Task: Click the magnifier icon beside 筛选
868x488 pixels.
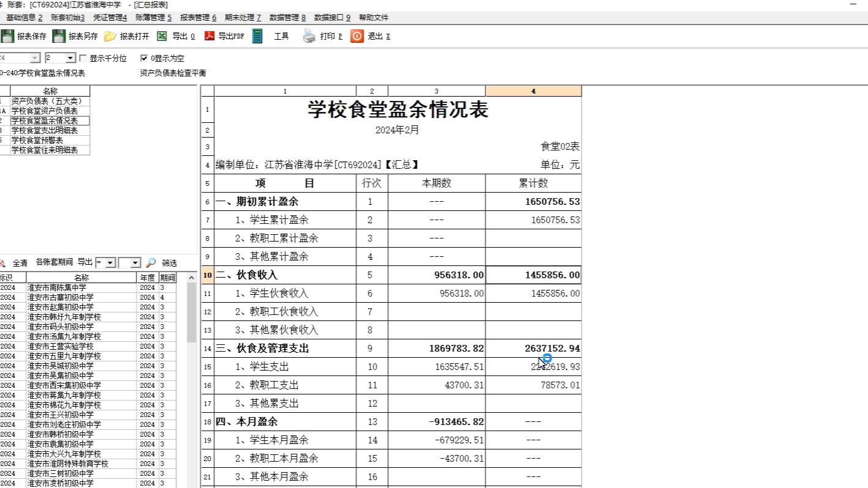Action: point(151,262)
